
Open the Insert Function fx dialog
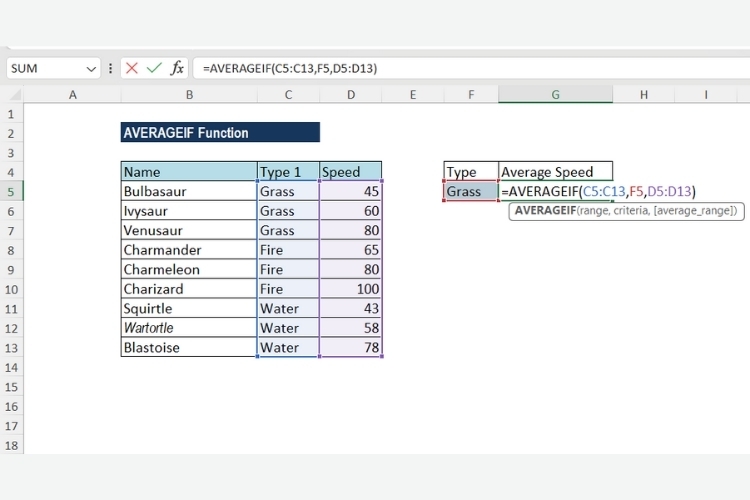[177, 68]
